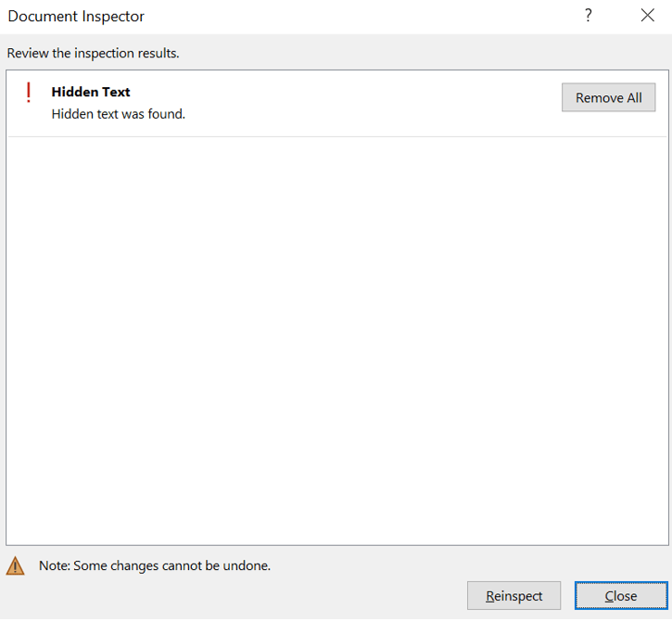Click blank title bar space left of help icon
Screen dimensions: 672x621
pos(371,17)
